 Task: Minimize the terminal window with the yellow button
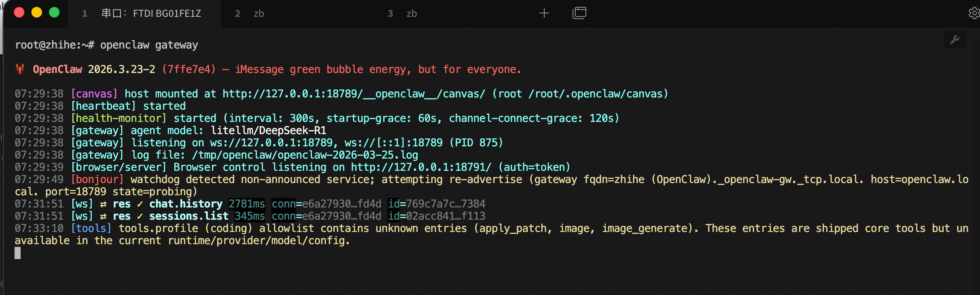[37, 13]
